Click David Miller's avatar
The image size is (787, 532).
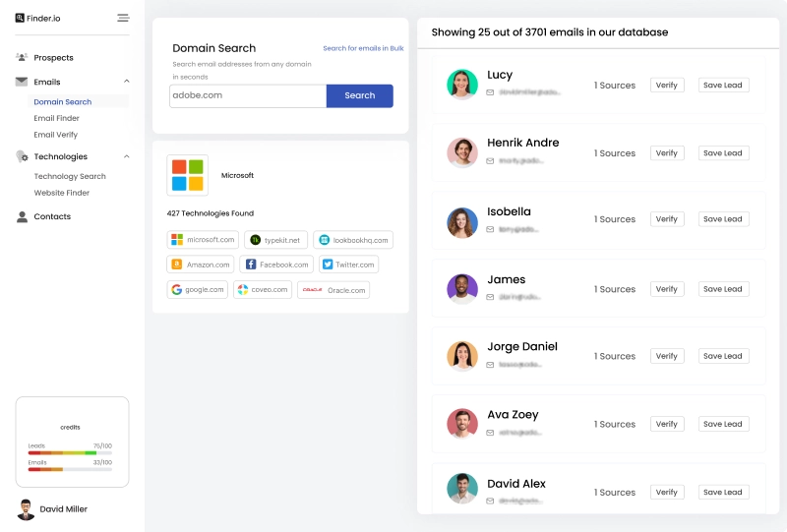[26, 509]
